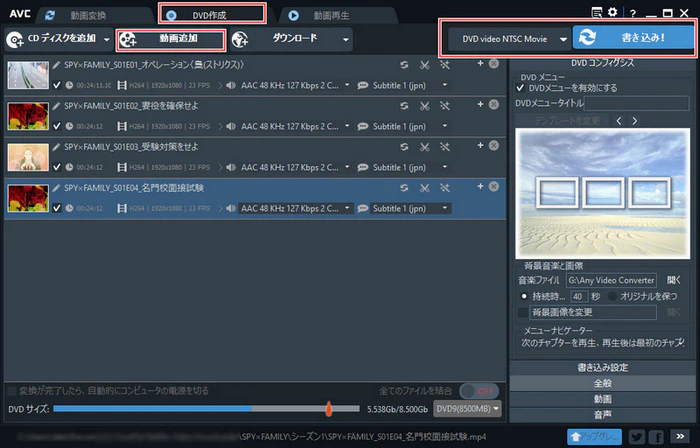This screenshot has height=448, width=700.
Task: Toggle DVDメニューを有効にする checkbox
Action: 520,88
